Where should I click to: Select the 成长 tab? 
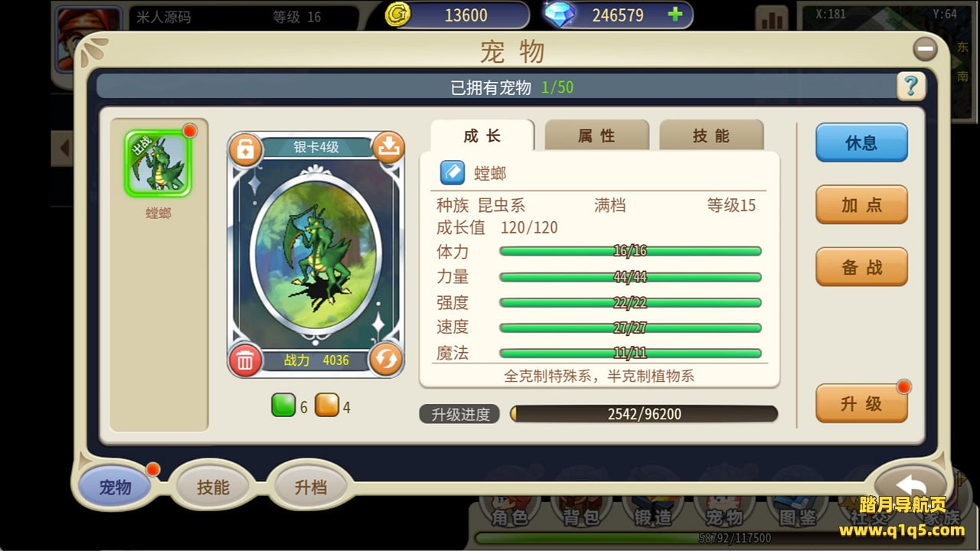(482, 135)
